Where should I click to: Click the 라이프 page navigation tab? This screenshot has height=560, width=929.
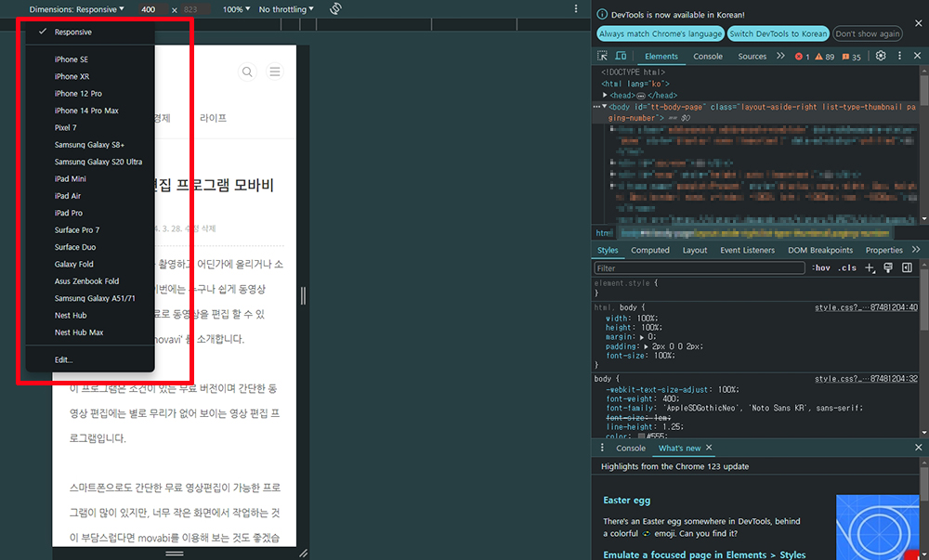click(214, 118)
